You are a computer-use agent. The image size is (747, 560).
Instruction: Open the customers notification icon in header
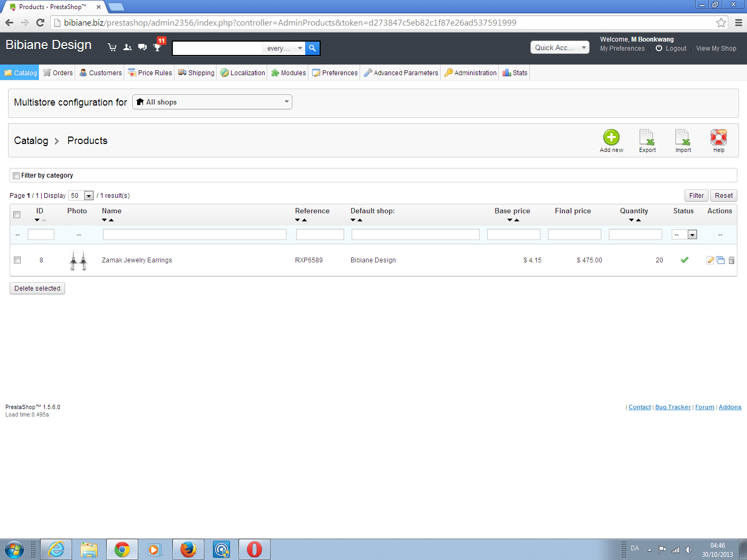click(128, 47)
